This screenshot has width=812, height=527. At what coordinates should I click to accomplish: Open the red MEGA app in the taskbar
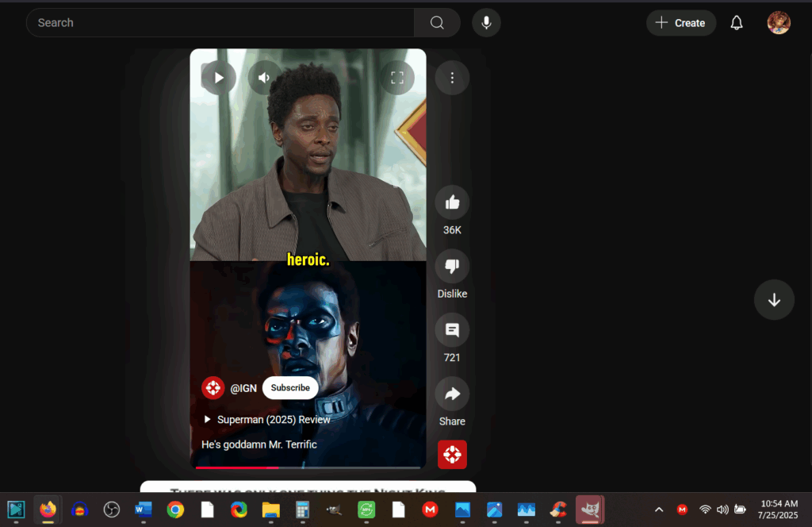tap(430, 510)
